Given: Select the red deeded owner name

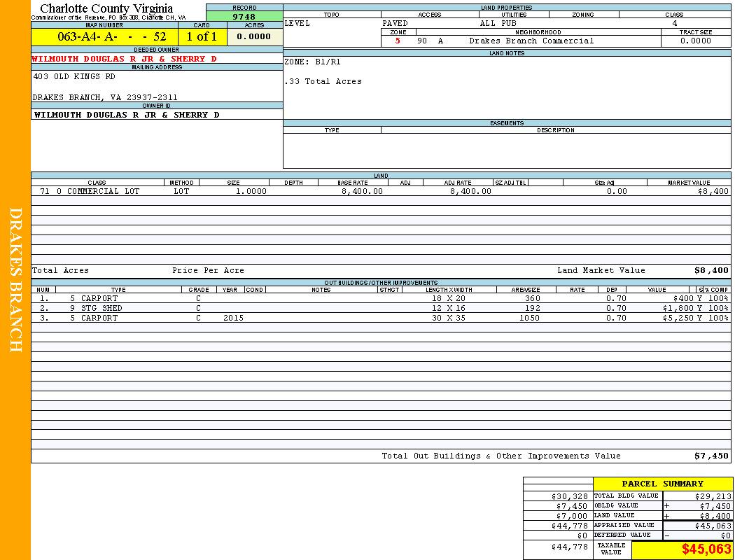Looking at the screenshot, I should click(x=125, y=59).
